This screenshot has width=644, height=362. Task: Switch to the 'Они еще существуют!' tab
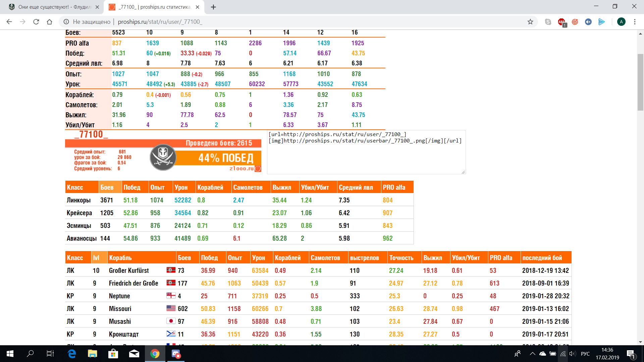54,7
